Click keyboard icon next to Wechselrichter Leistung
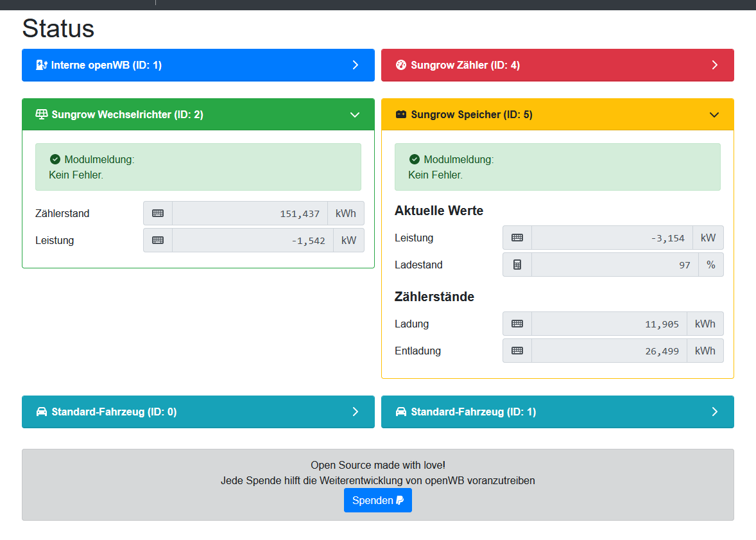 (x=158, y=240)
